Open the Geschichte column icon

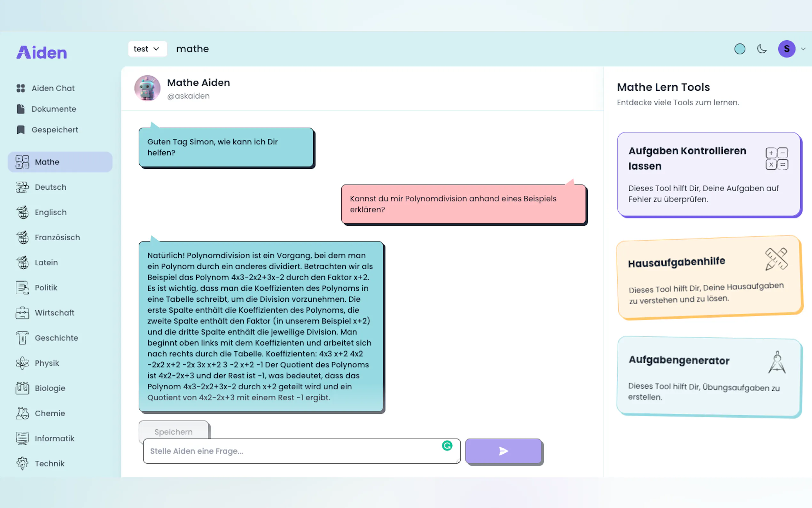tap(22, 338)
